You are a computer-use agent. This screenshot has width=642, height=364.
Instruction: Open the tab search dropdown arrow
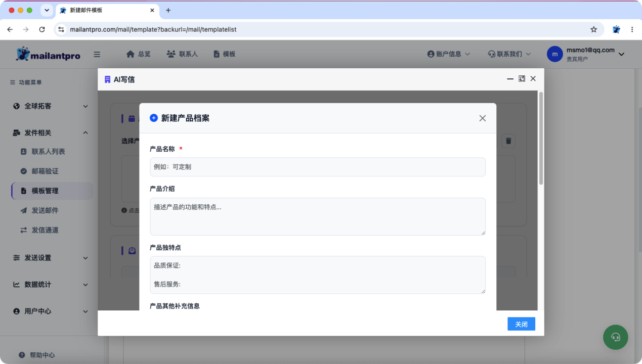pos(47,10)
